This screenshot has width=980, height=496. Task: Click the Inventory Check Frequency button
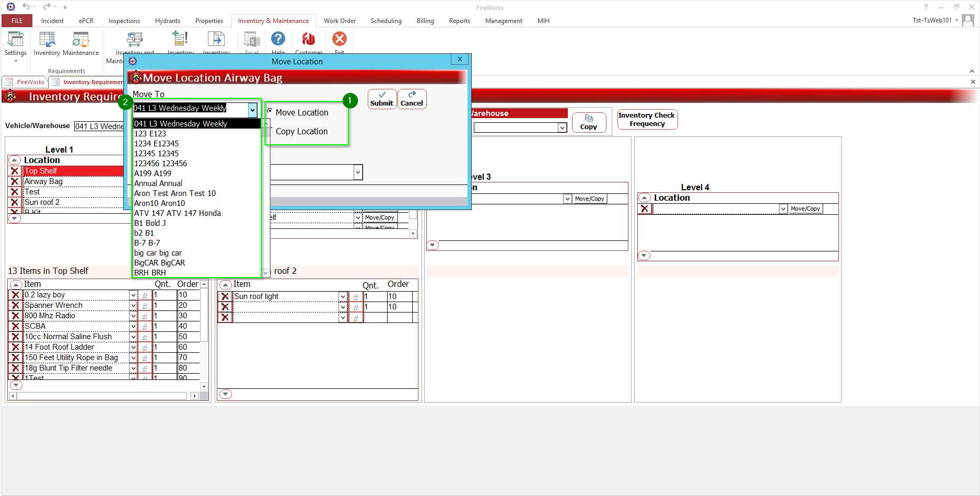(647, 119)
